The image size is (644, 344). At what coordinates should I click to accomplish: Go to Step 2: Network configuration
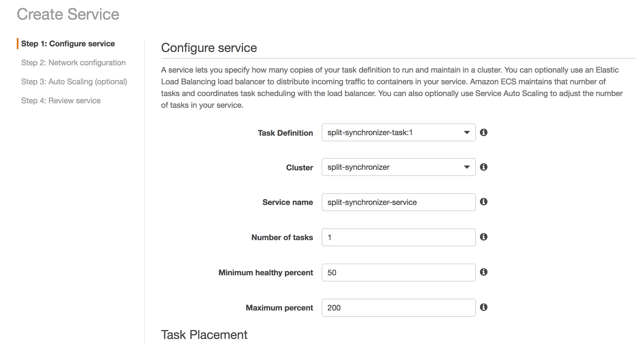coord(73,63)
